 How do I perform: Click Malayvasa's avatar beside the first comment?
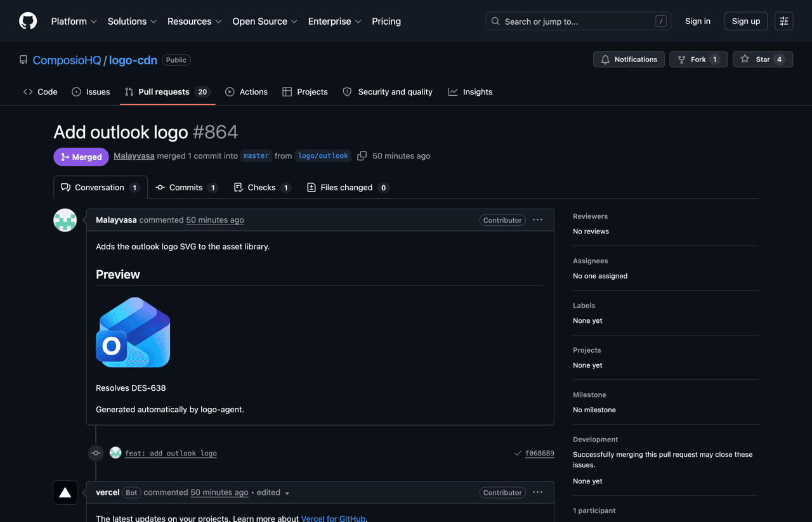click(x=65, y=220)
